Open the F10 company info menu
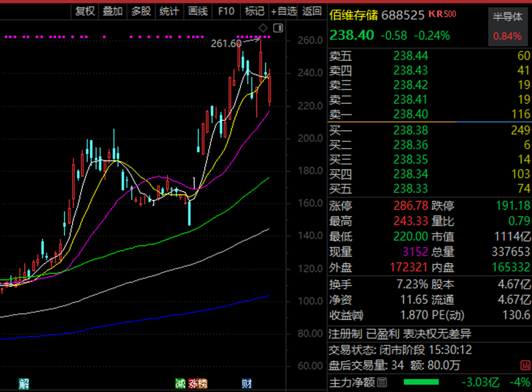 [225, 10]
